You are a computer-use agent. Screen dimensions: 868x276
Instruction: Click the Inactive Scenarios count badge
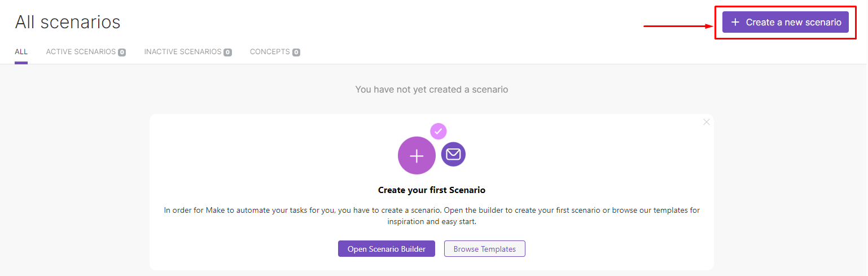(227, 52)
